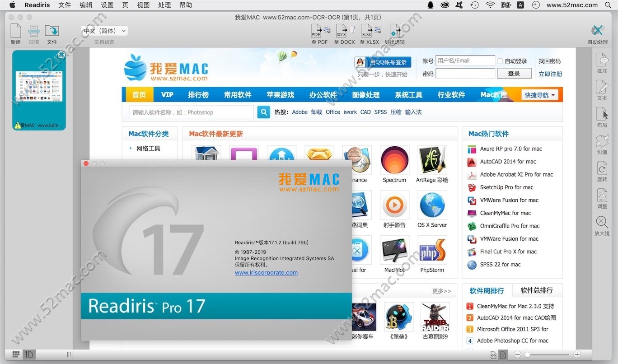Click the 登录 button
The height and width of the screenshot is (364, 618).
pyautogui.click(x=514, y=74)
